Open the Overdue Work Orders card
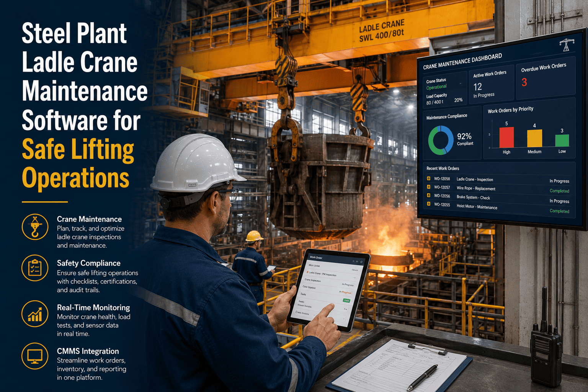This screenshot has height=392, width=588. (546, 78)
